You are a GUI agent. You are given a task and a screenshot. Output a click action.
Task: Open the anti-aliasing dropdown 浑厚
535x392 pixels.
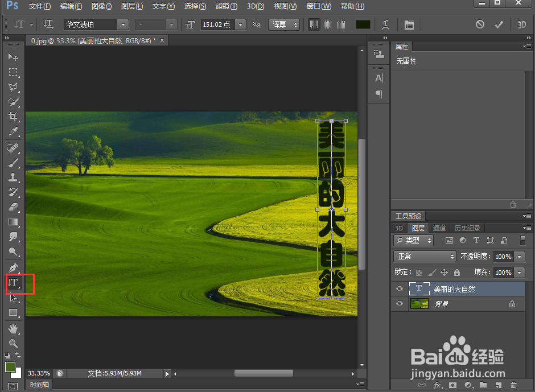[284, 24]
